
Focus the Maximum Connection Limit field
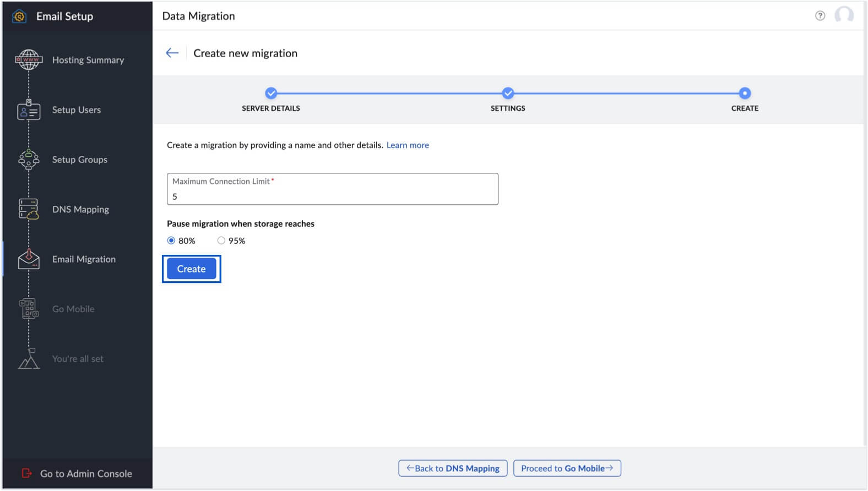[x=332, y=196]
